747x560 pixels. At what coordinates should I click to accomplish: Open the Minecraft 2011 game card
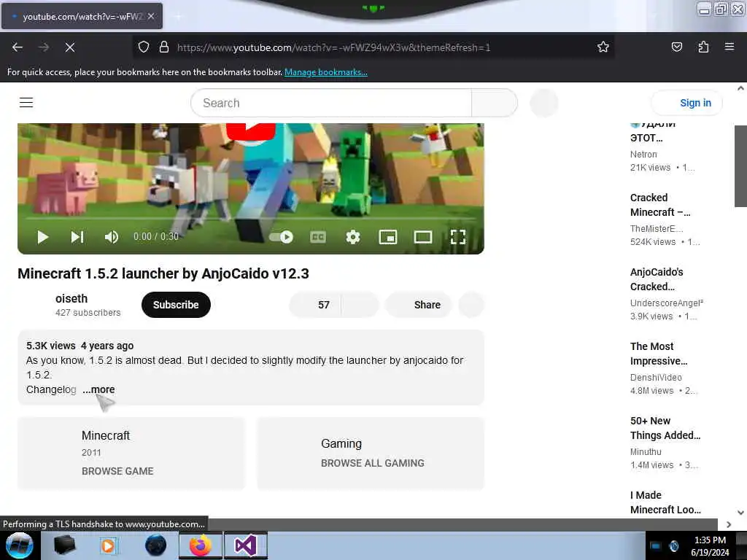click(x=131, y=453)
